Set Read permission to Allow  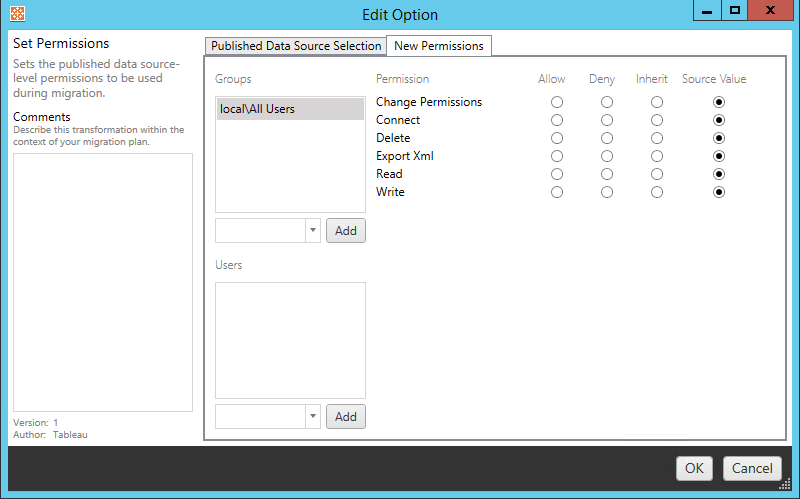tap(557, 174)
